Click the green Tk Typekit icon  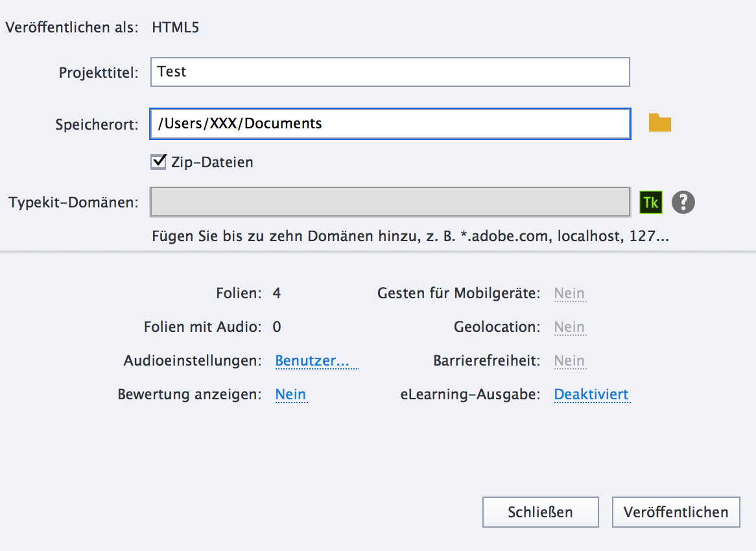[x=650, y=202]
